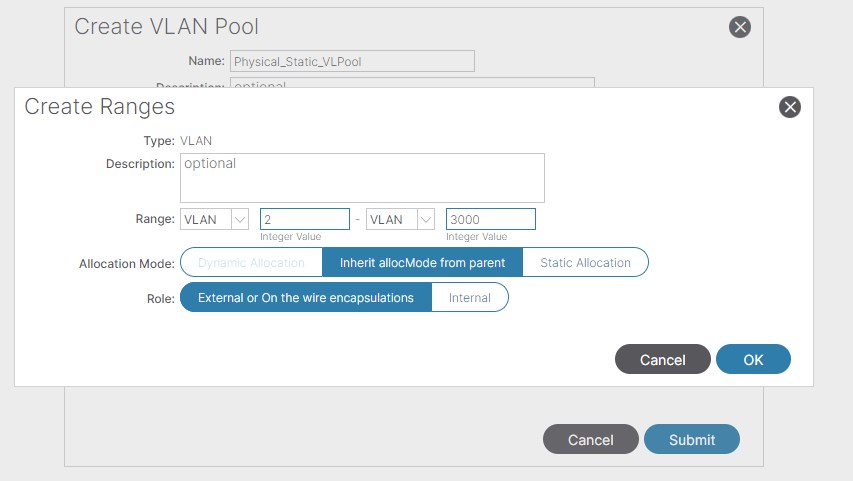The image size is (853, 481).
Task: Switch allocation mode to Static Allocation
Action: 585,263
